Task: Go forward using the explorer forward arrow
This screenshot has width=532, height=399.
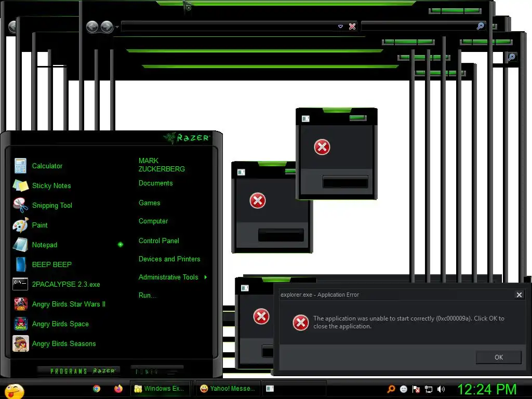Action: pos(107,26)
